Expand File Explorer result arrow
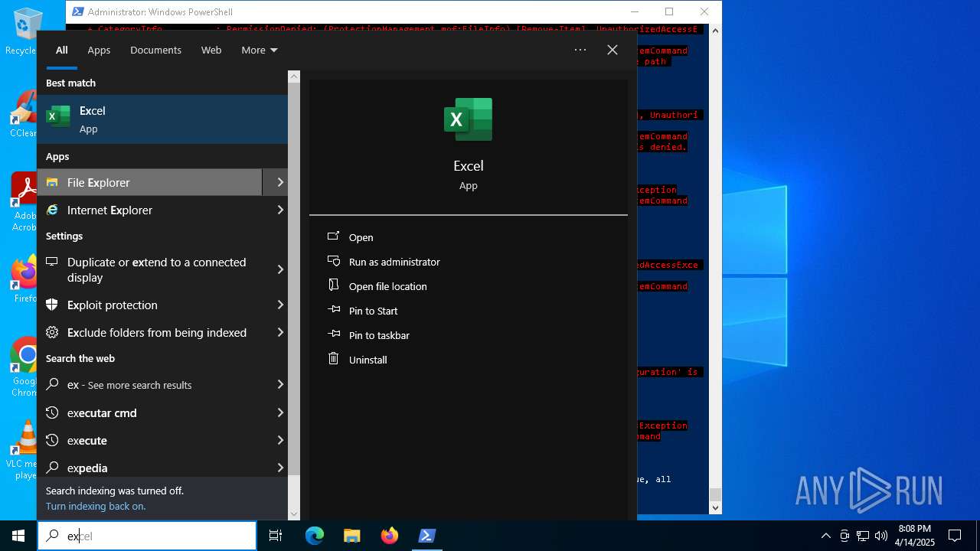 click(x=279, y=182)
